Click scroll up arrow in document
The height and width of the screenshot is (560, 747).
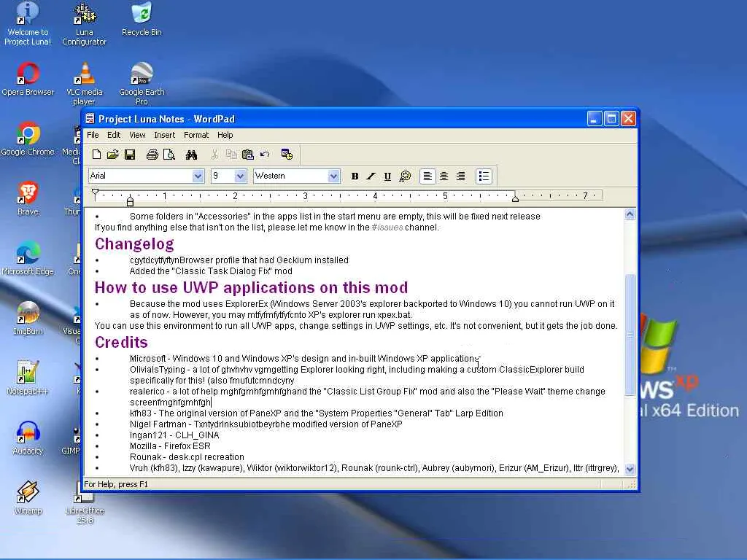click(630, 214)
